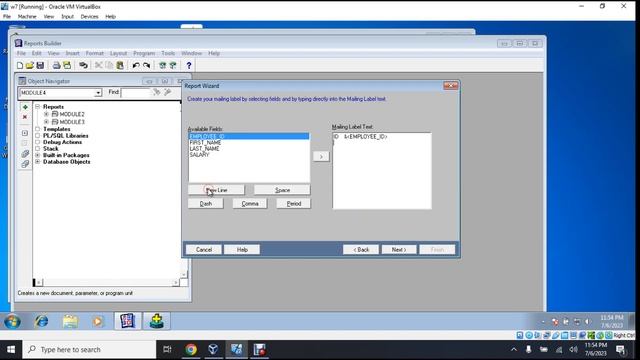The height and width of the screenshot is (360, 640).
Task: Click the Print toolbar icon
Action: (56, 65)
